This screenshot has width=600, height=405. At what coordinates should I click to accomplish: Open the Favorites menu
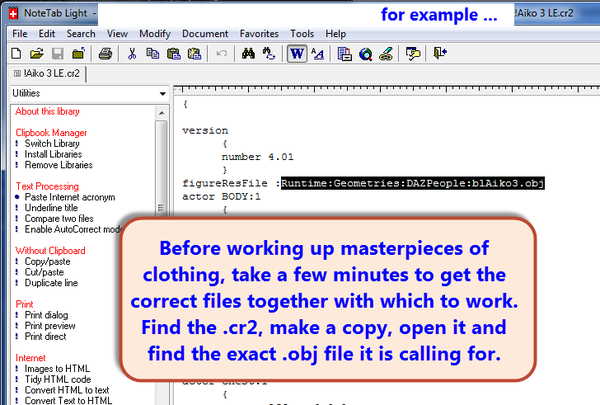pos(259,34)
